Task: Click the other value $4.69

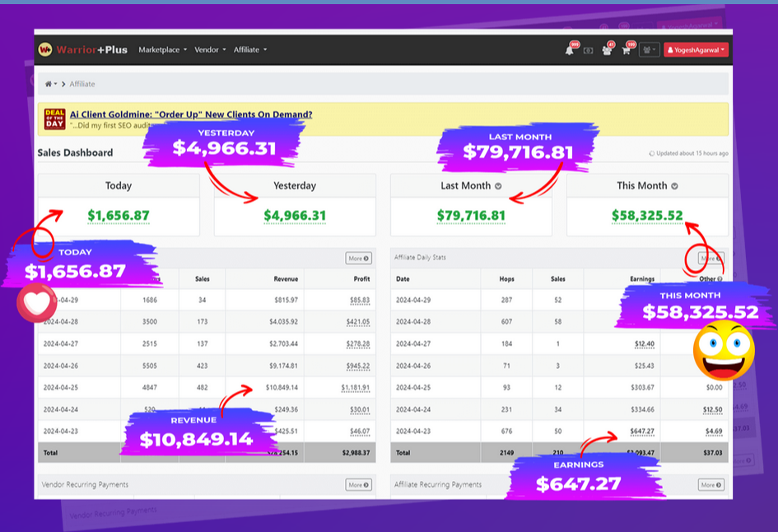Action: click(714, 432)
